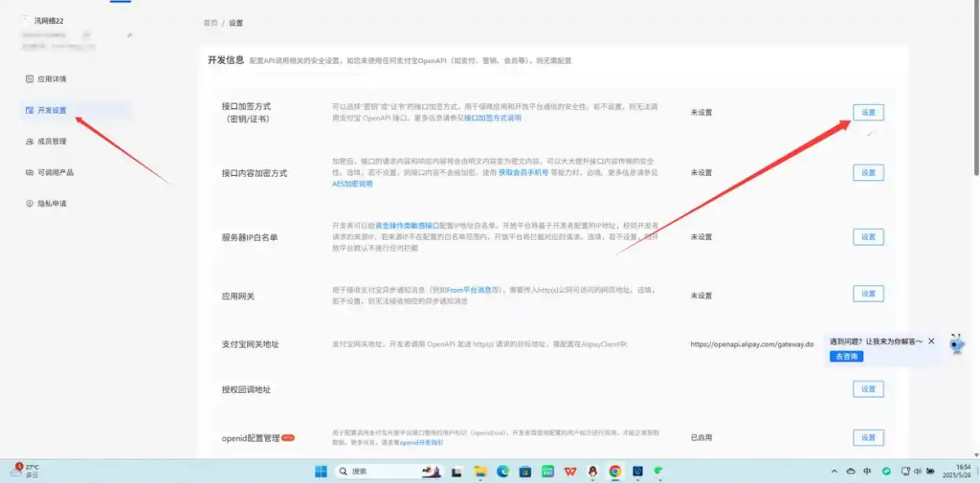Screen dimensions: 980x483
Task: Click 设置 button for 授权回调地址
Action: 868,389
